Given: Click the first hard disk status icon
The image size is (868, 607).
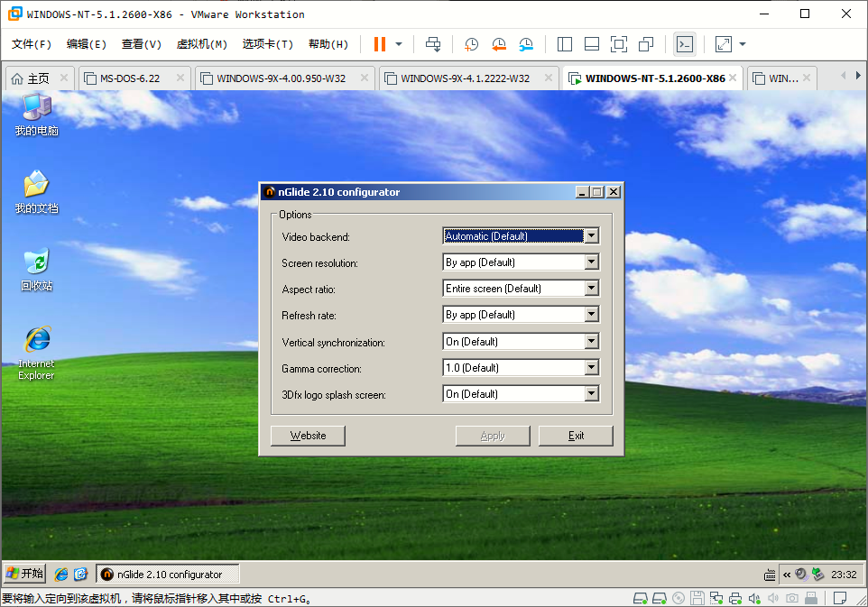Looking at the screenshot, I should click(x=641, y=598).
